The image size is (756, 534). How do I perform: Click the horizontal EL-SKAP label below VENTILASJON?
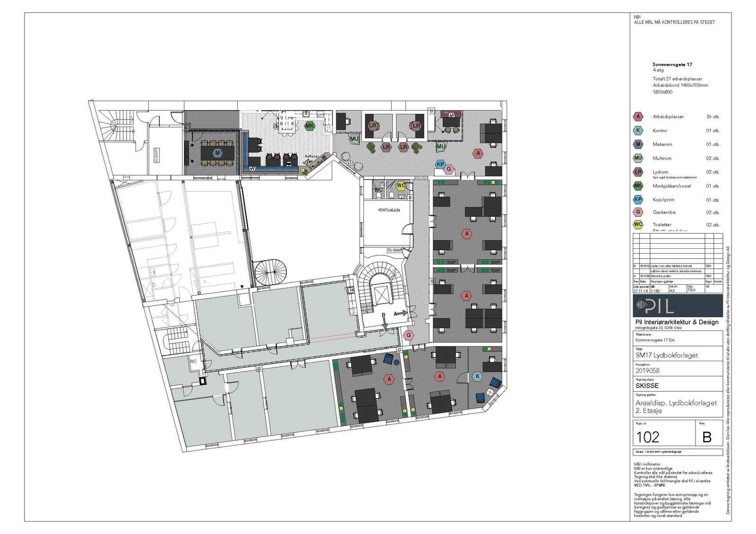[x=395, y=250]
